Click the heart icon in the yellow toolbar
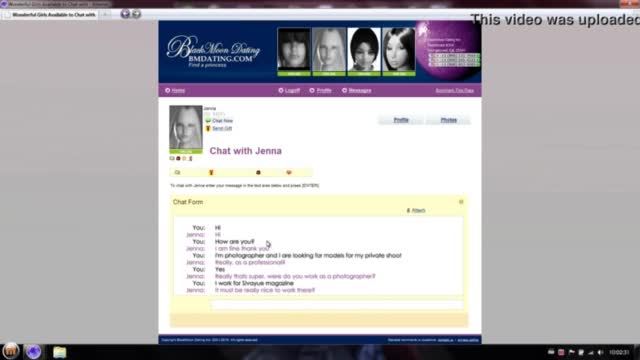 click(289, 173)
